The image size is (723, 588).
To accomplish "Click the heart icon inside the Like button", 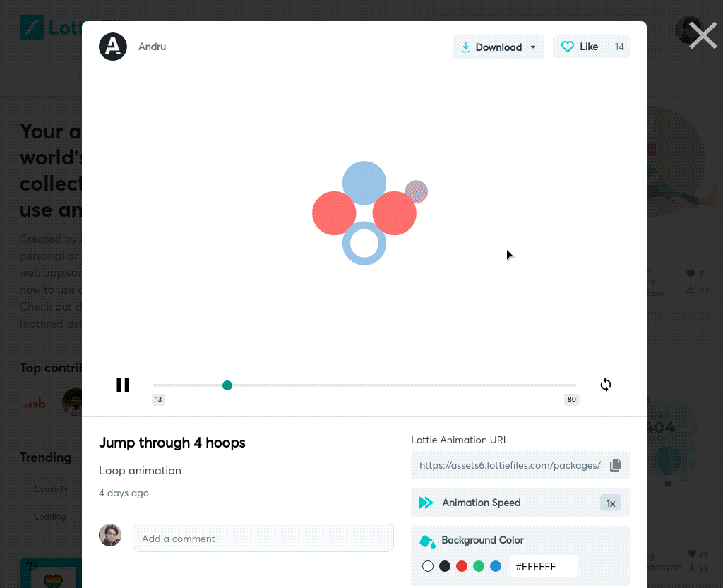I will [568, 47].
